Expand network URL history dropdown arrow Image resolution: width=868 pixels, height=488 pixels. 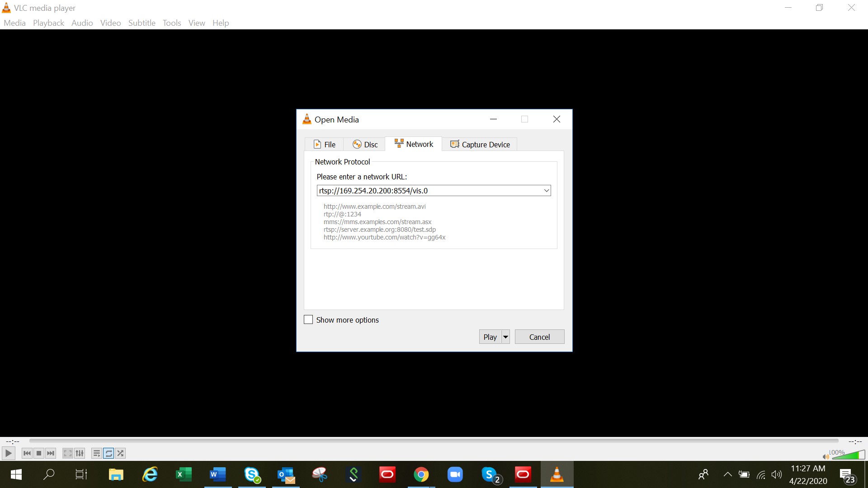pyautogui.click(x=546, y=191)
